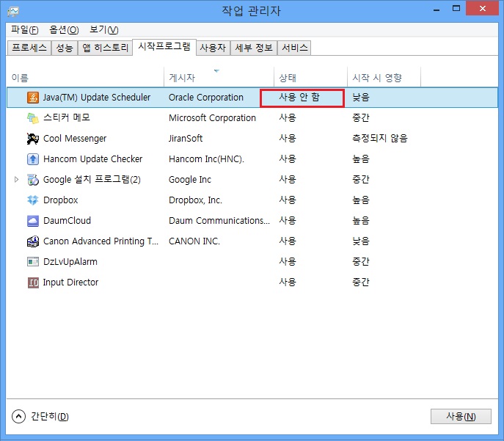Click the JiranSoft publisher cell
This screenshot has height=441, width=504.
186,139
